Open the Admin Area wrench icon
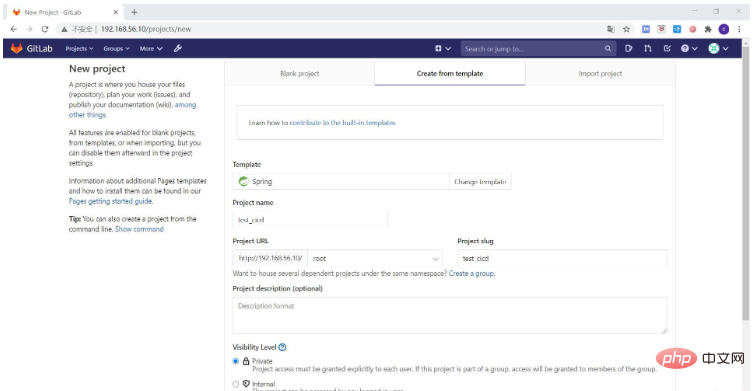755x391 pixels. (178, 49)
